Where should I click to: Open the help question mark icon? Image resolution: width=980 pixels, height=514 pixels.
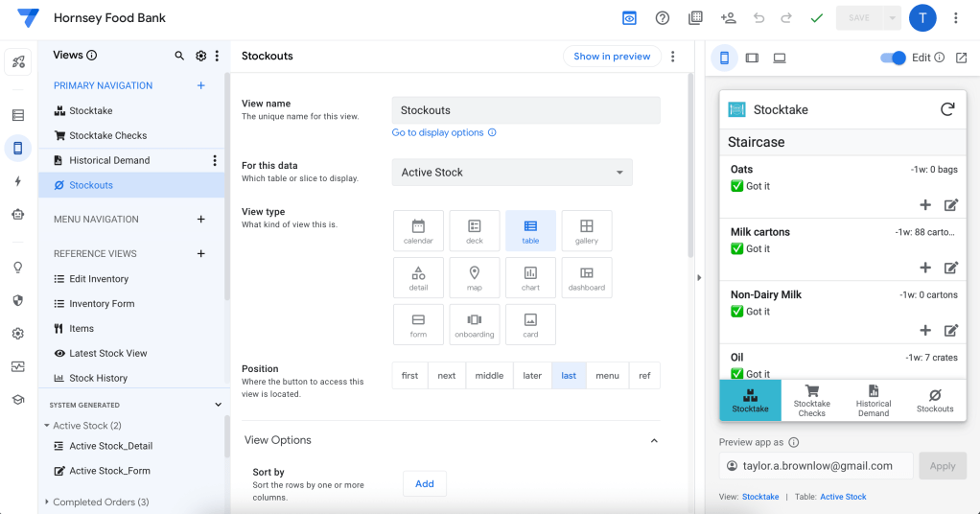click(662, 18)
